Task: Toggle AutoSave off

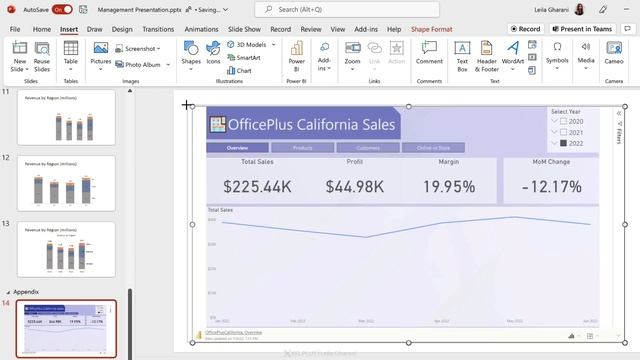Action: click(x=62, y=9)
